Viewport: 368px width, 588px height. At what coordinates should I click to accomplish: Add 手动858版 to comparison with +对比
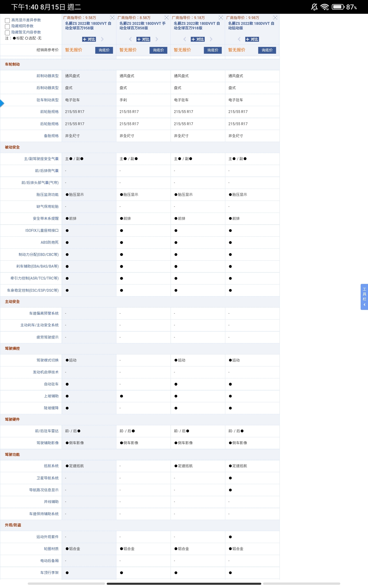click(x=143, y=39)
